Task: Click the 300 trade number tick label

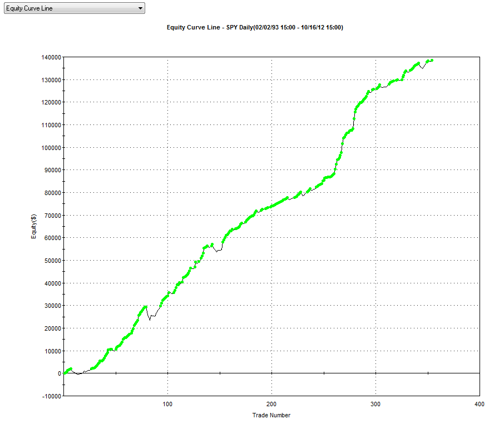Action: pos(375,405)
